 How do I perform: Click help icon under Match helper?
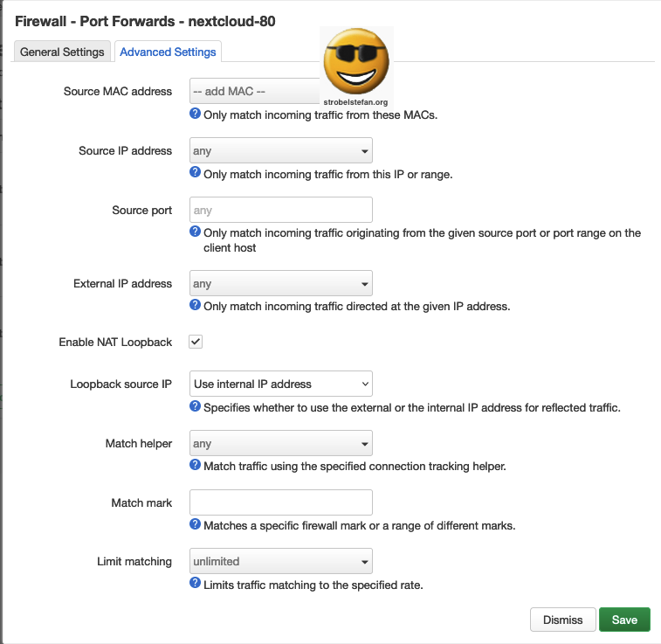click(x=196, y=466)
